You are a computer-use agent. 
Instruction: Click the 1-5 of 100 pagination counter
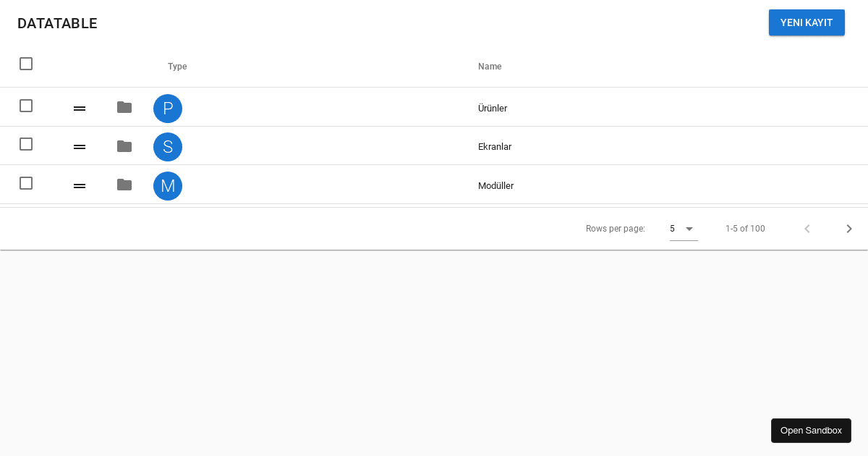tap(745, 228)
